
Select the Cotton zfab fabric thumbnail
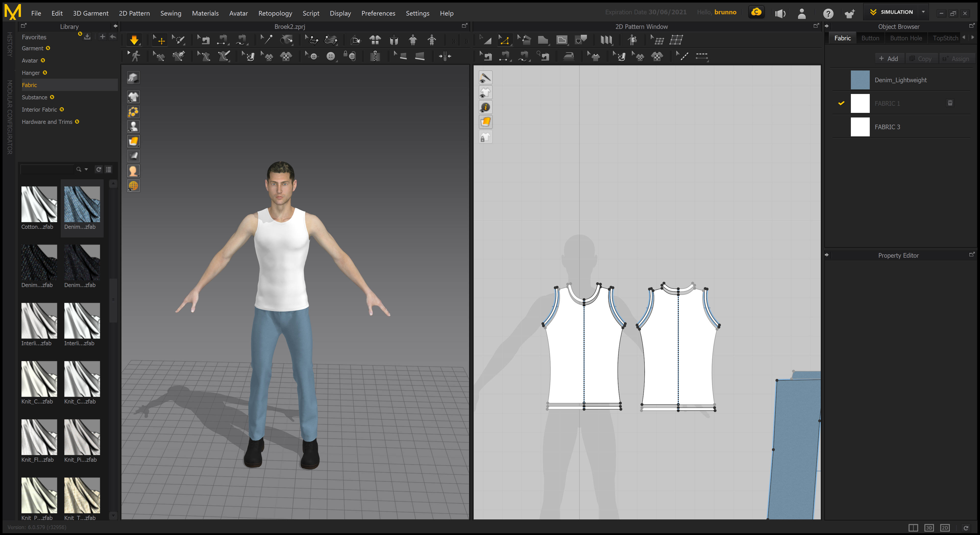[39, 205]
